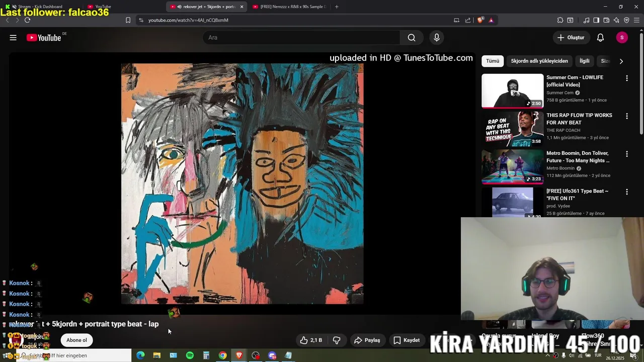Image resolution: width=644 pixels, height=362 pixels.
Task: Click the video player artwork
Action: (x=242, y=184)
